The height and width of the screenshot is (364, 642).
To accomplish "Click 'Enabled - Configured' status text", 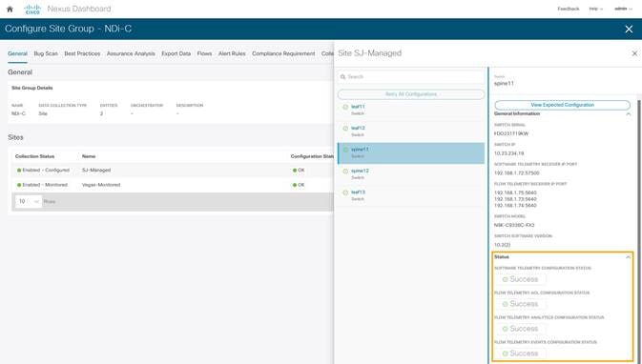I will 46,171.
